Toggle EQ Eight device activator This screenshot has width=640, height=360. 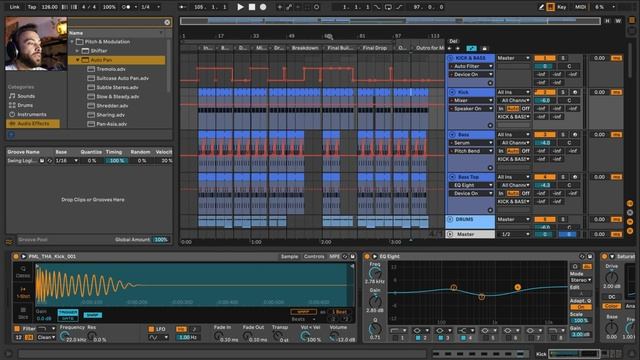(367, 256)
